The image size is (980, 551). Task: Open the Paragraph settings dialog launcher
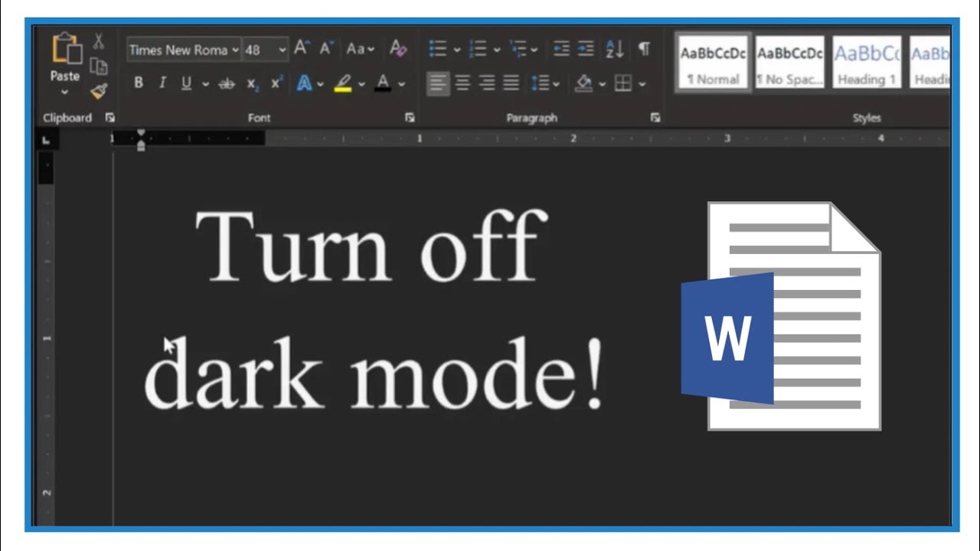tap(655, 117)
